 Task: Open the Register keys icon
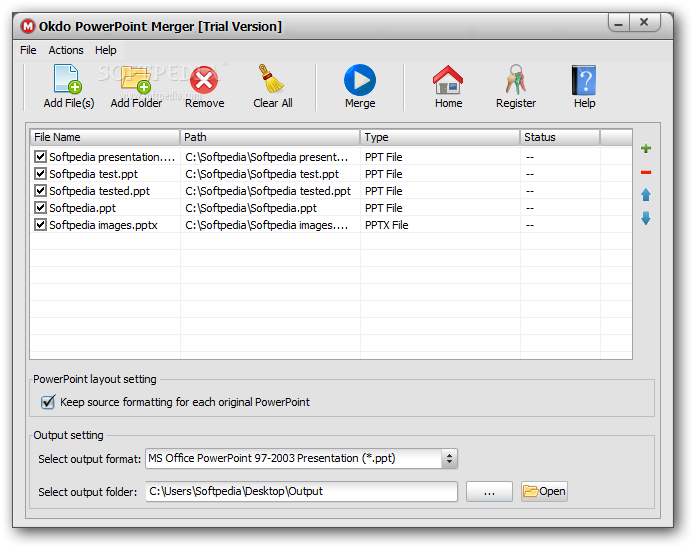pyautogui.click(x=516, y=79)
